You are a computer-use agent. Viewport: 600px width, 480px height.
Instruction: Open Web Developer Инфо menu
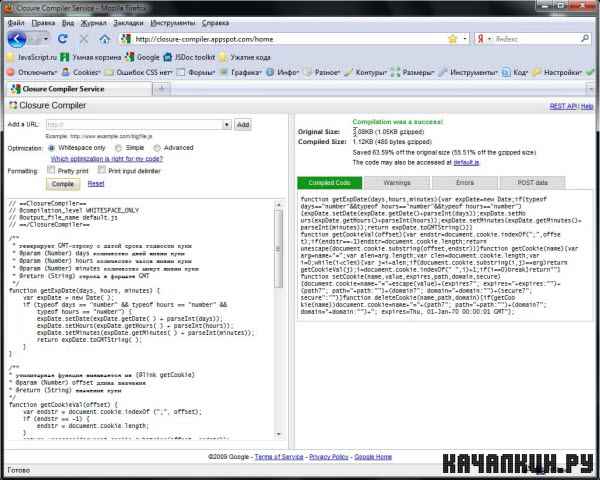(283, 72)
